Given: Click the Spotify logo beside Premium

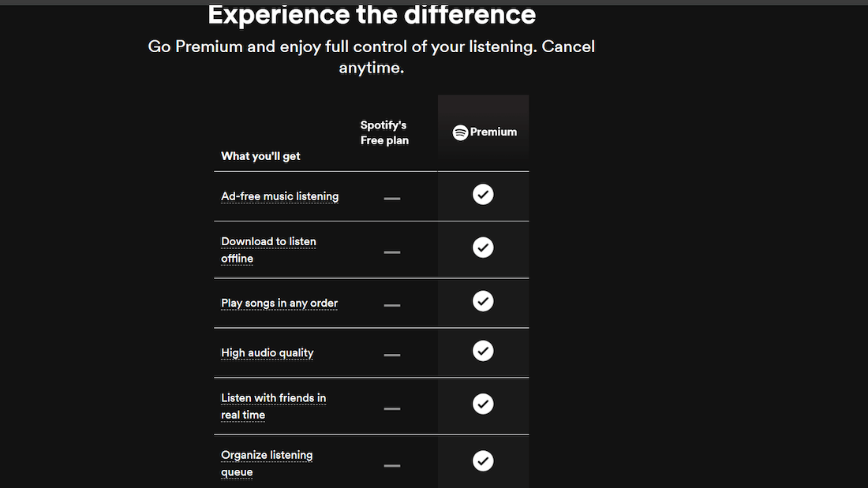Looking at the screenshot, I should click(x=460, y=132).
